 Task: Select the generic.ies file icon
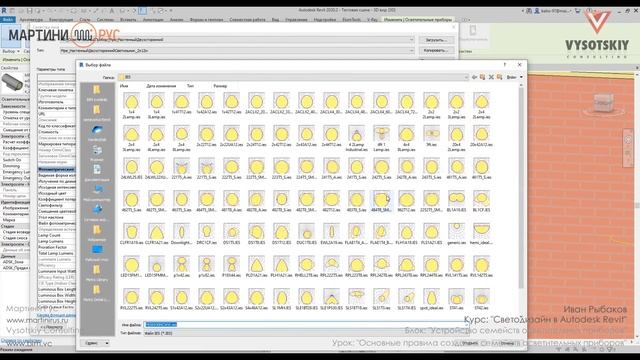point(456,234)
